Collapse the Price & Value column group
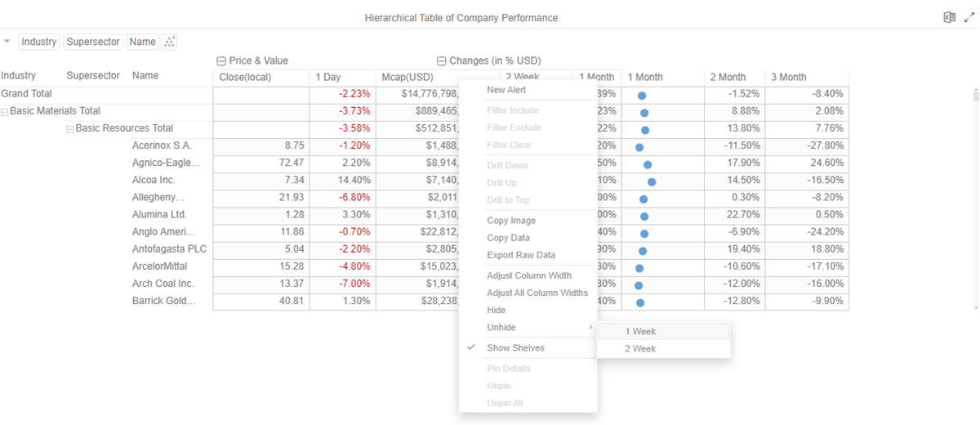Screen dimensions: 980x425 221,61
